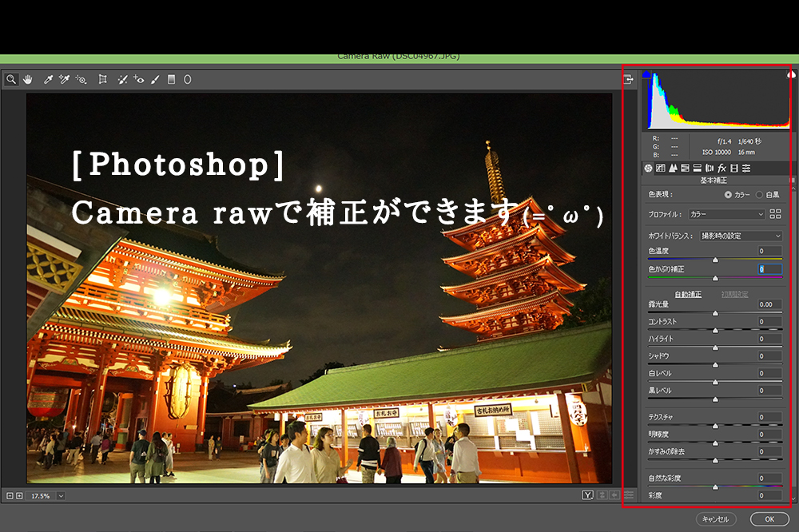Open the ホワイトバランス dropdown
799x532 pixels.
pyautogui.click(x=741, y=236)
